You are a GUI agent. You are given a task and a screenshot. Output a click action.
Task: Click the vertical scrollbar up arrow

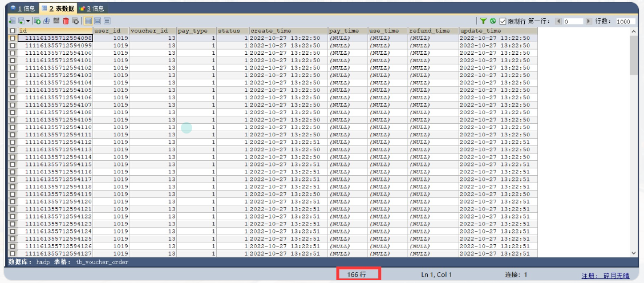634,31
